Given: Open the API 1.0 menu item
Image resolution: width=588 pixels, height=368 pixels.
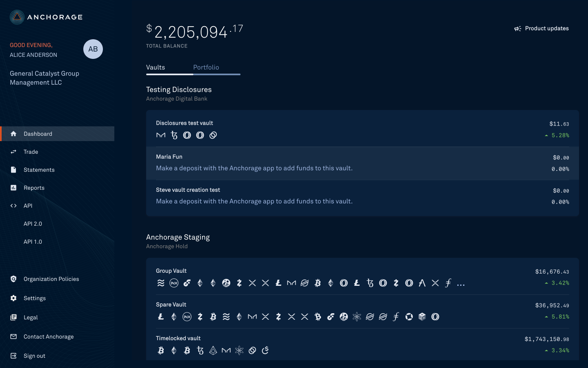Looking at the screenshot, I should pos(33,242).
